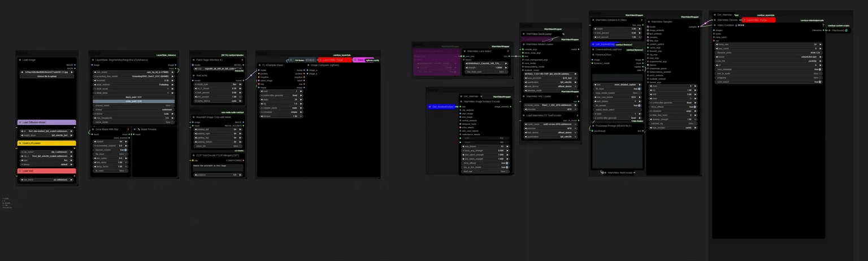The image size is (868, 261).
Task: Toggle cache_model in the LayerMask node
Action: tap(133, 122)
